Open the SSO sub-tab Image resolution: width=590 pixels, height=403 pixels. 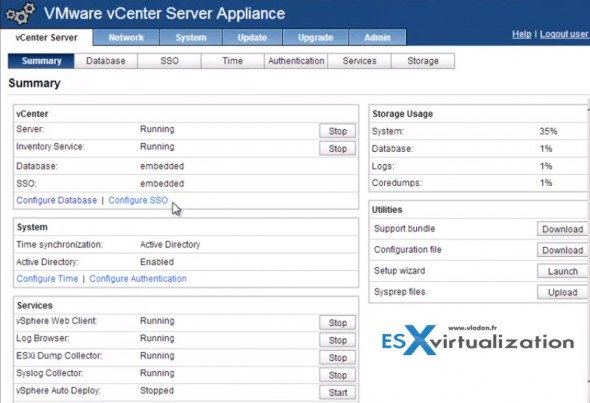pyautogui.click(x=169, y=61)
